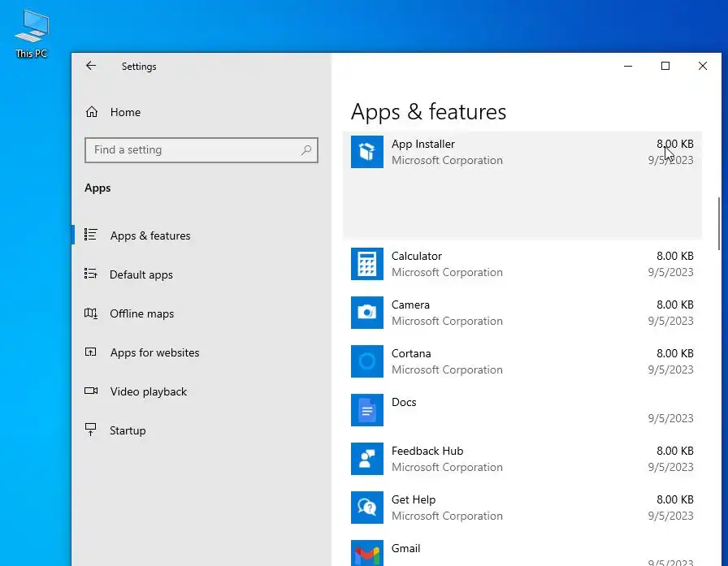Select the App Installer name text

[x=423, y=144]
